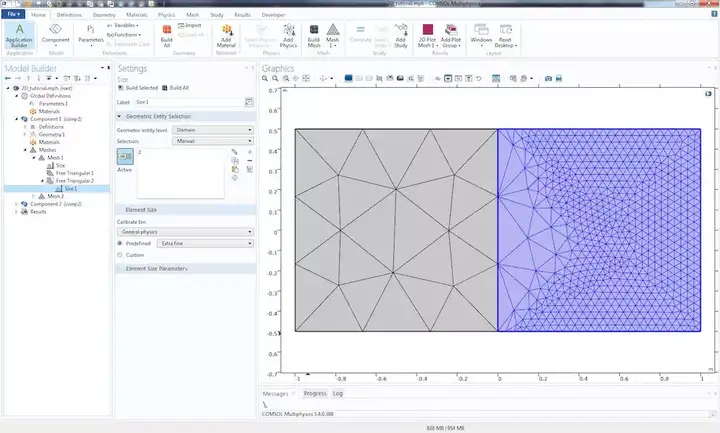The height and width of the screenshot is (433, 720).
Task: Open the help question mark icon
Action: [x=714, y=14]
